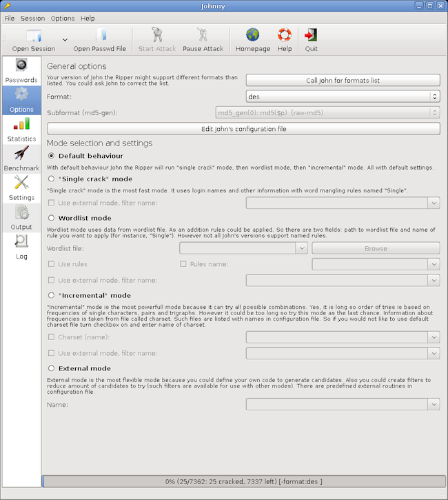Open the Help menu
448x500 pixels.
[x=88, y=19]
